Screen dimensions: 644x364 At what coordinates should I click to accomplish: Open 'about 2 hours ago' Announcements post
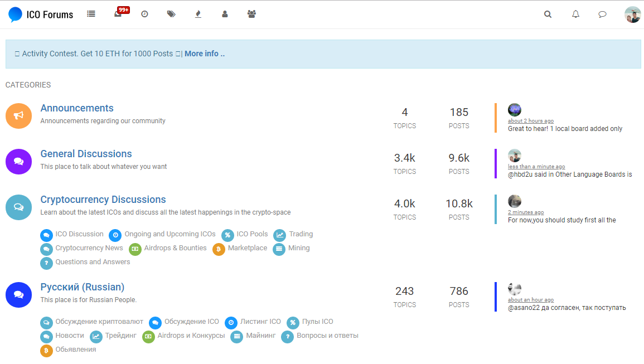pyautogui.click(x=531, y=121)
